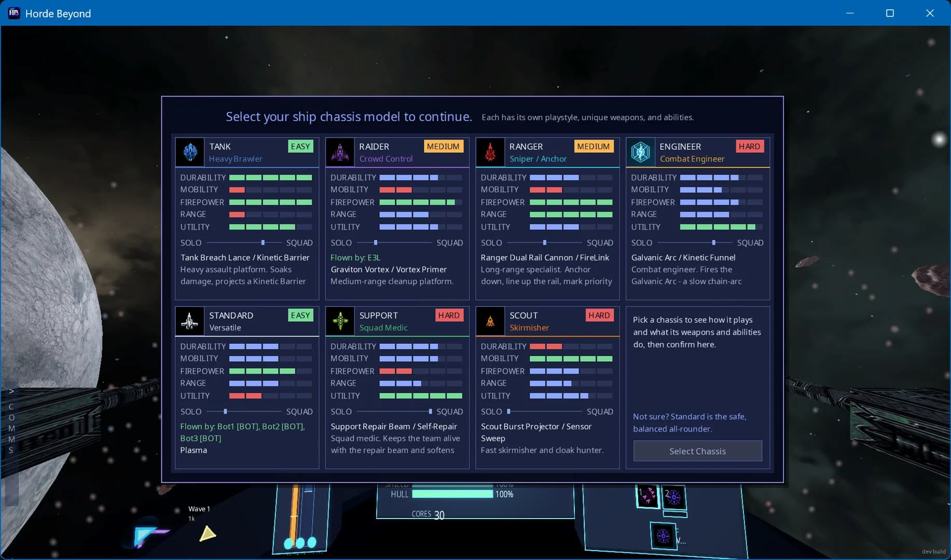Image resolution: width=951 pixels, height=560 pixels.
Task: Click the Scout HARD difficulty badge
Action: click(x=599, y=315)
